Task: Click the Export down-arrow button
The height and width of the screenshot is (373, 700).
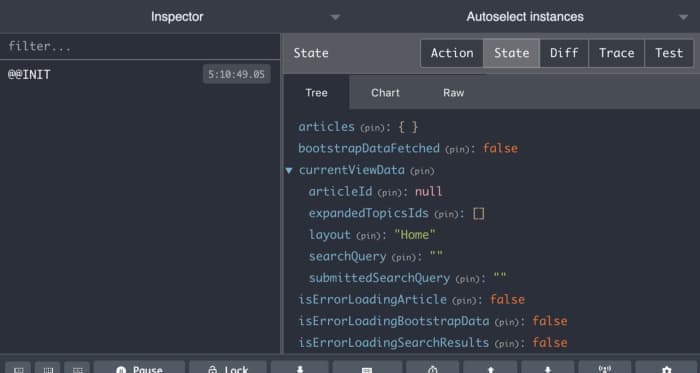Action: coord(547,368)
